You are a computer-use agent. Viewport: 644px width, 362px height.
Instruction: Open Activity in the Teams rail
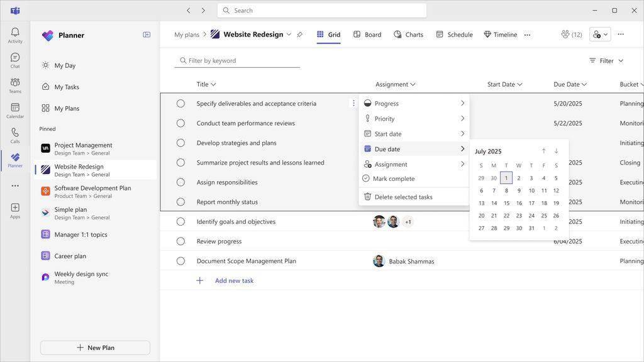click(x=15, y=35)
